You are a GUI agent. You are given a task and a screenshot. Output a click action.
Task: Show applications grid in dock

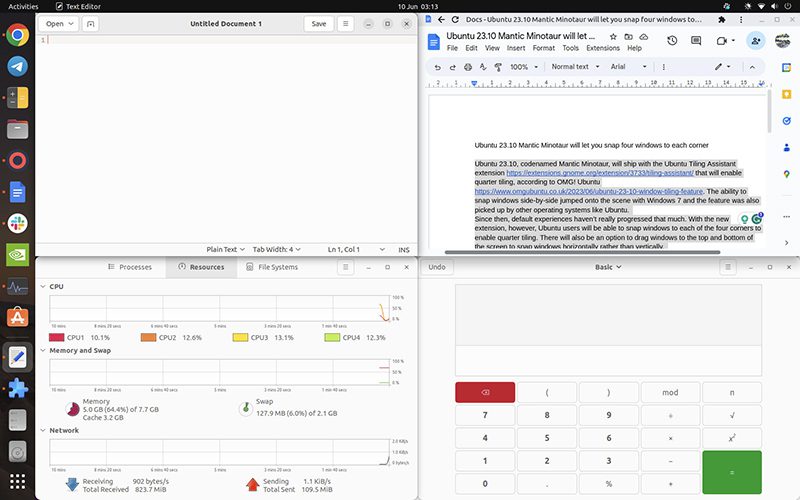click(x=17, y=481)
